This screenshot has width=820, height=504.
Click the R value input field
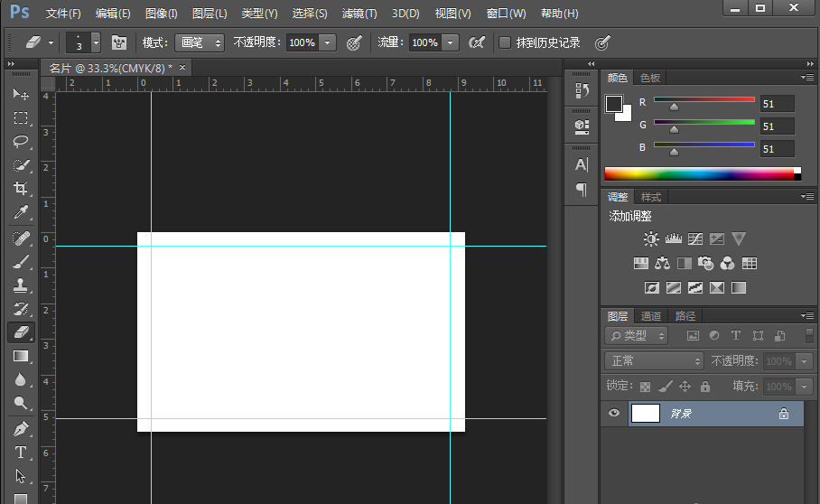point(777,103)
